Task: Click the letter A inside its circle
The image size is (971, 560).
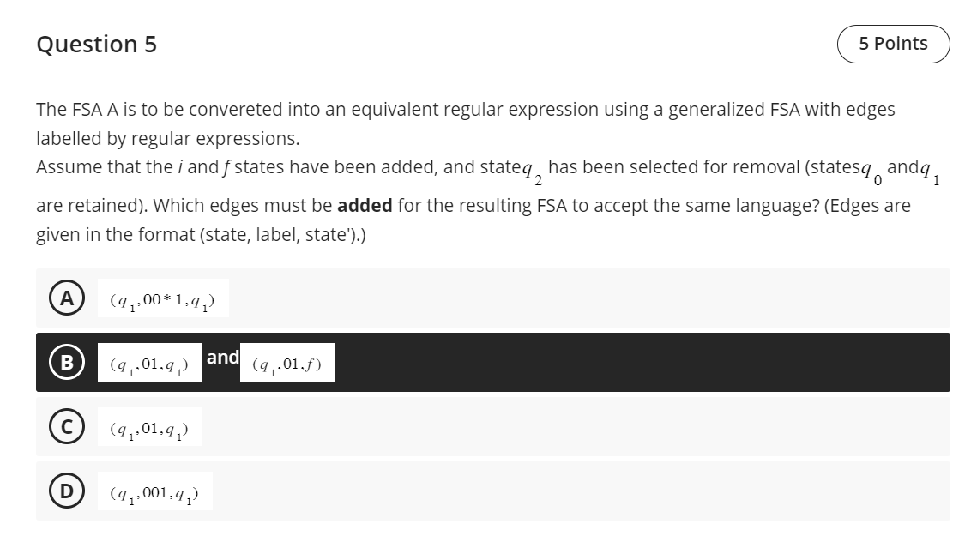Action: pyautogui.click(x=67, y=298)
